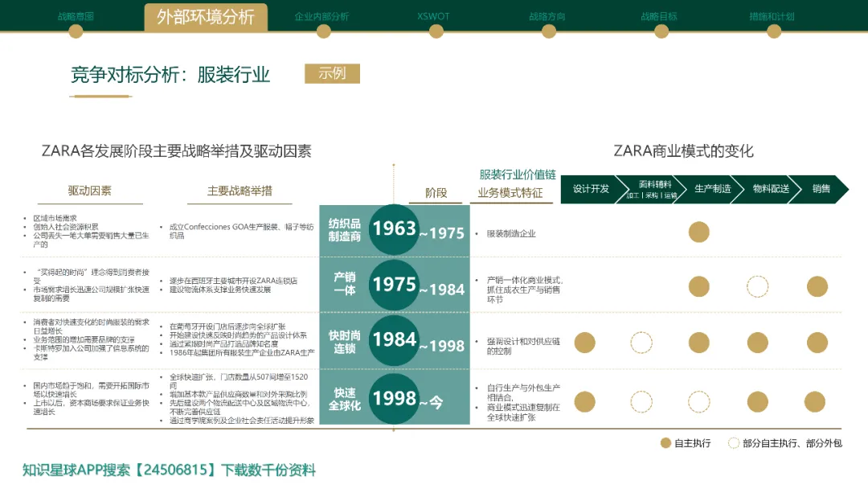Open the 战略意图 navigation tab

pos(76,17)
